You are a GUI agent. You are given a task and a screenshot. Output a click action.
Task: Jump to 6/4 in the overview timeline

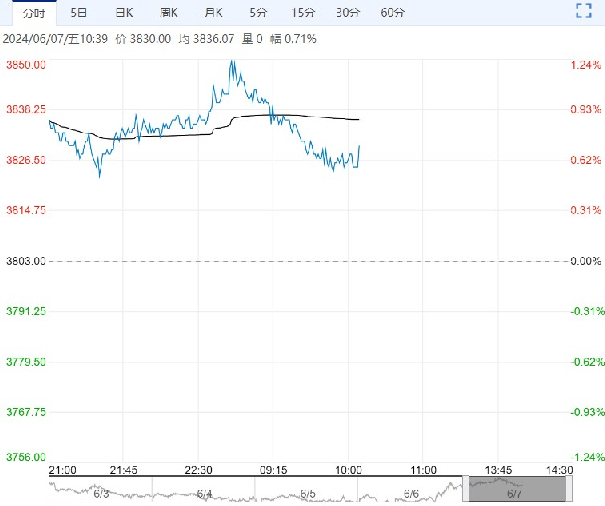pos(204,494)
